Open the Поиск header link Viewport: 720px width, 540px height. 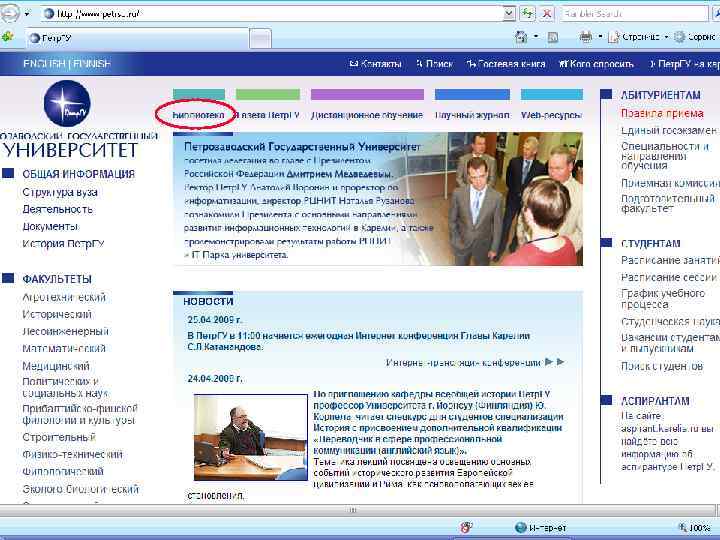[435, 64]
